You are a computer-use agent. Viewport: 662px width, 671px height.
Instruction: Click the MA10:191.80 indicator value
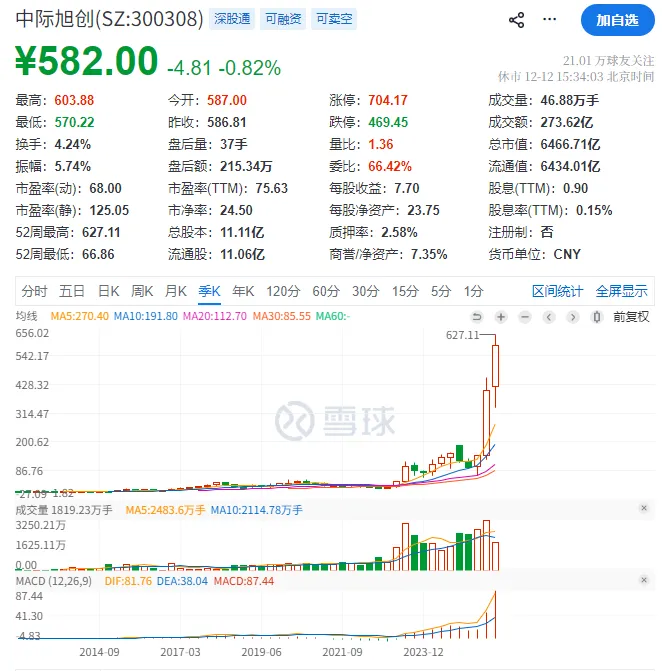146,316
